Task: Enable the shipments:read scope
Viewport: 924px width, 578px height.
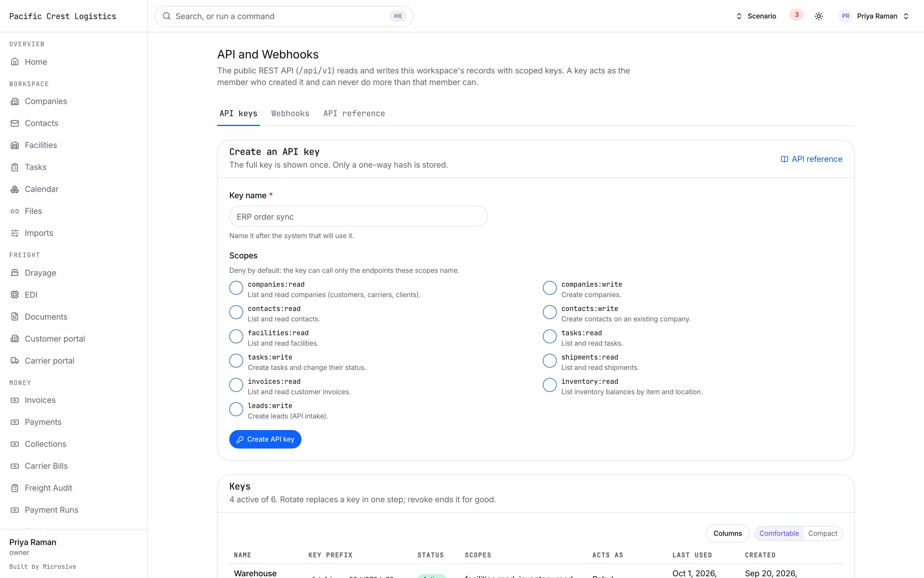Action: click(x=549, y=360)
